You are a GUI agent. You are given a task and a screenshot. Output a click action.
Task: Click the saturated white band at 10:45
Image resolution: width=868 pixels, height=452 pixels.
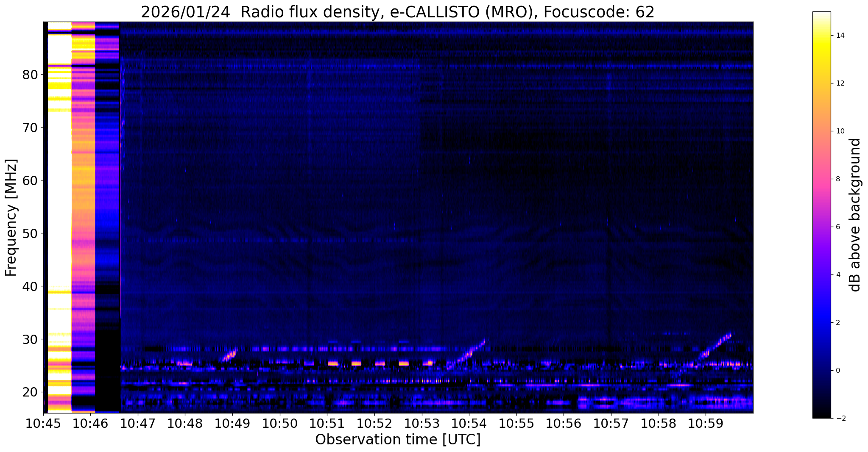(x=59, y=217)
